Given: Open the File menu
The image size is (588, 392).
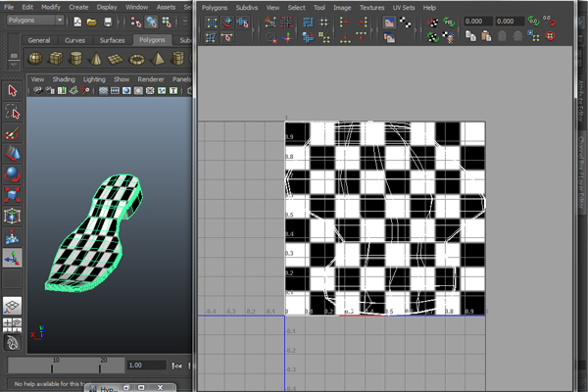Looking at the screenshot, I should click(x=9, y=7).
